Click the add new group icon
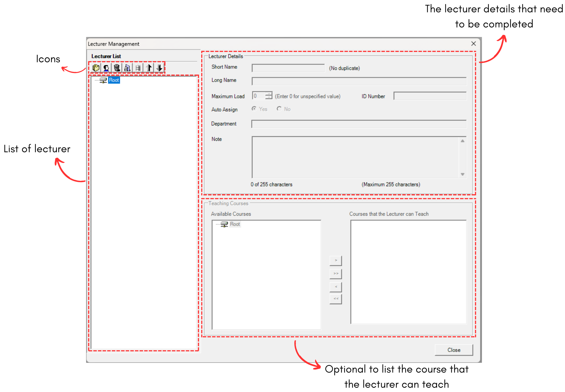This screenshot has width=565, height=392. pyautogui.click(x=96, y=67)
